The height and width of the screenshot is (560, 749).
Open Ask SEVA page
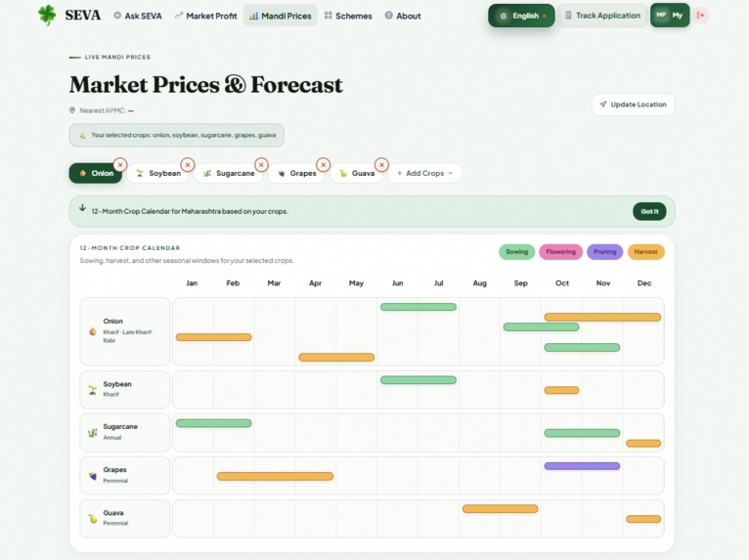point(138,16)
